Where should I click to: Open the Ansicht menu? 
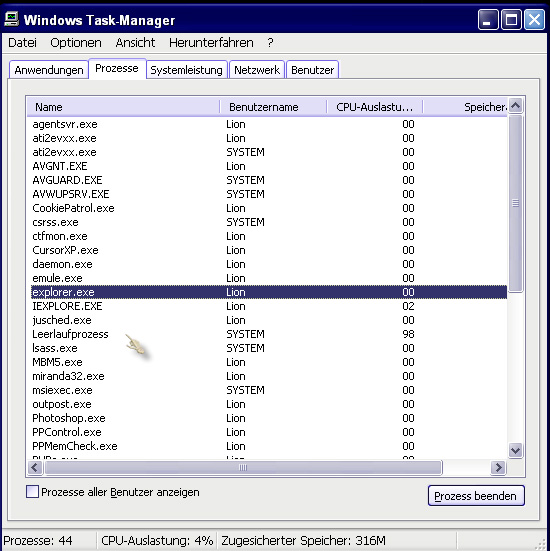tap(135, 43)
